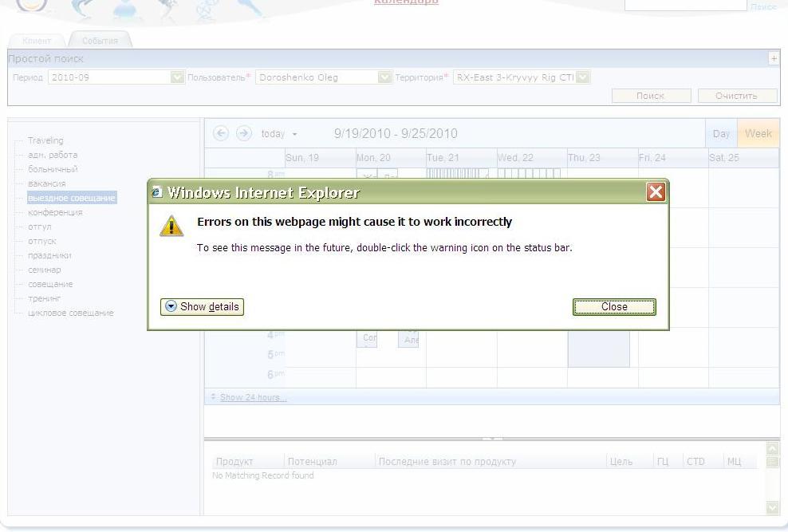This screenshot has width=788, height=532.
Task: Click the Sun, 19 day header
Action: [320, 158]
